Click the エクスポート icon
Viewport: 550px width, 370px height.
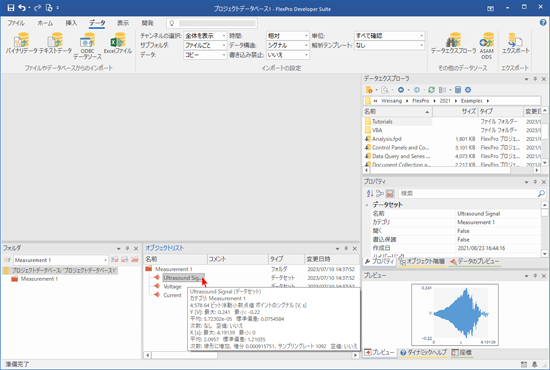click(515, 43)
